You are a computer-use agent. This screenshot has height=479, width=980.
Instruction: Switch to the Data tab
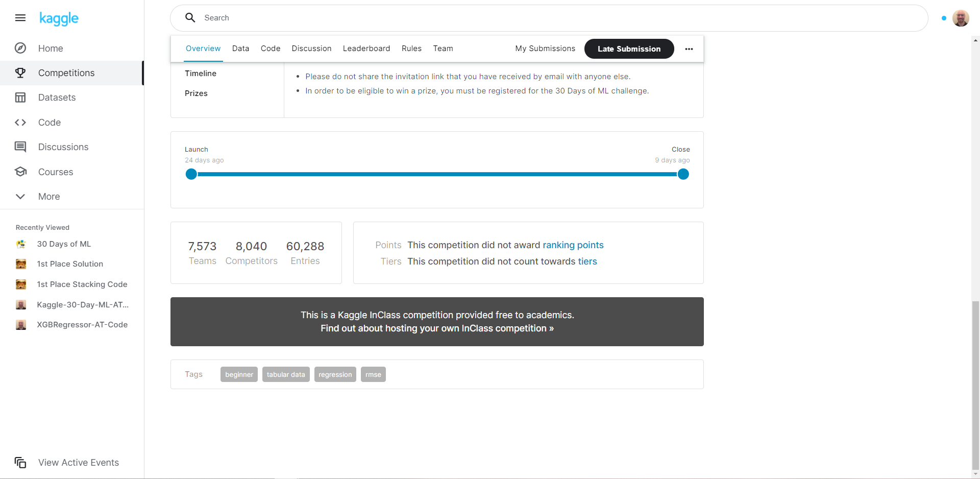coord(240,49)
